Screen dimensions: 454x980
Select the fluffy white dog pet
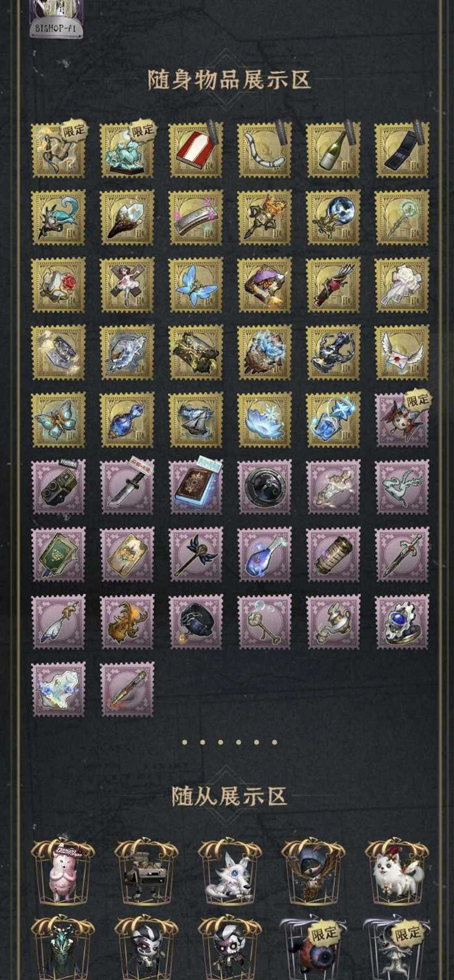397,873
